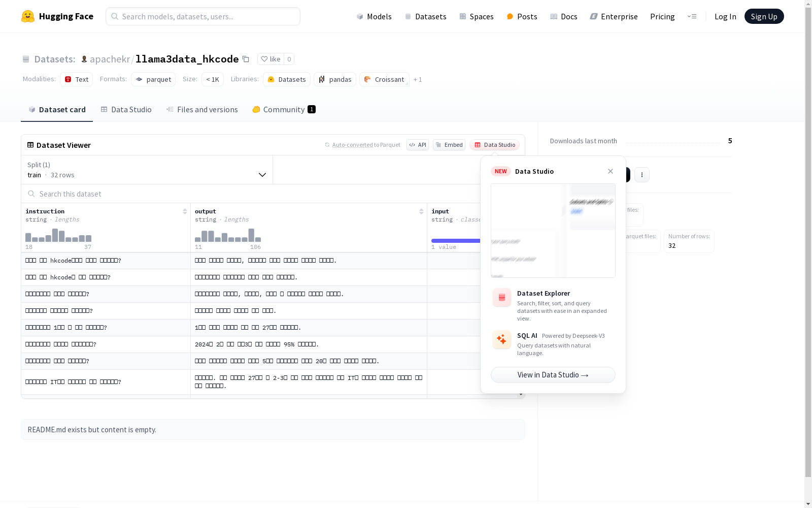Click the Embed button
Image resolution: width=812 pixels, height=508 pixels.
point(449,145)
